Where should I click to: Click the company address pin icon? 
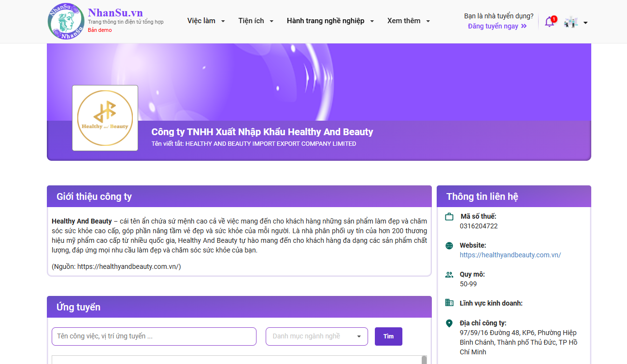click(449, 323)
